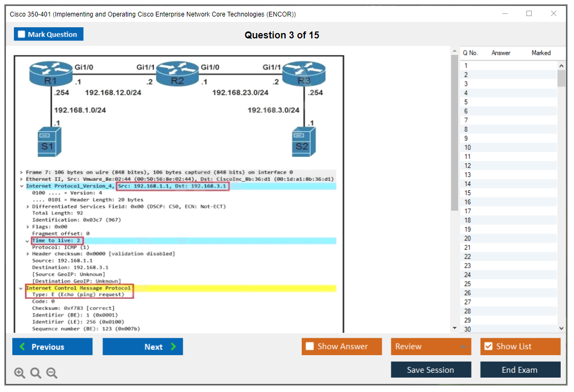Screen dimensions: 574x392
Task: Click the R3 router icon in diagram
Action: 304,74
